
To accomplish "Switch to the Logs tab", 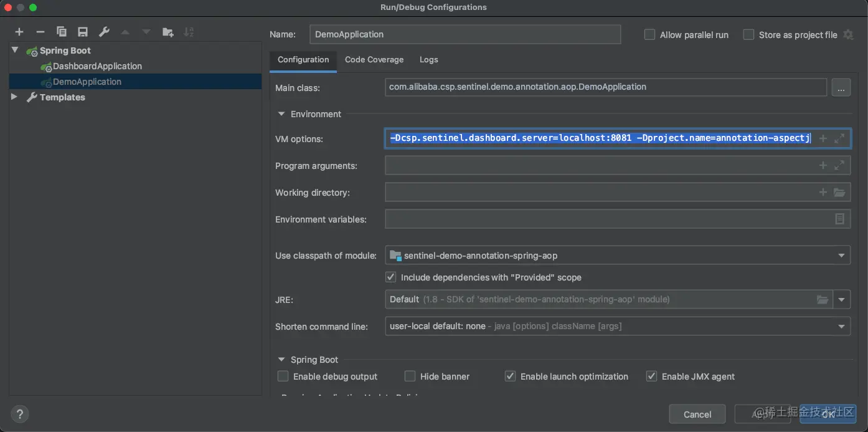I will coord(428,60).
